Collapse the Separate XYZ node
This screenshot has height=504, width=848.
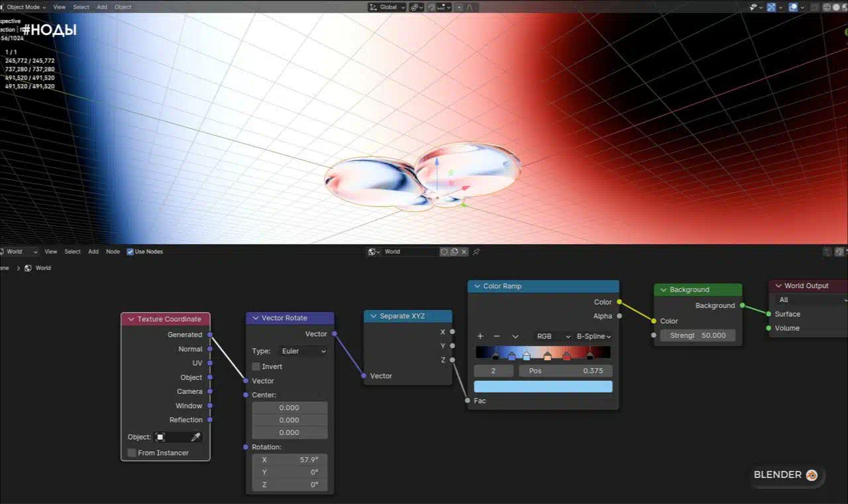(x=373, y=317)
